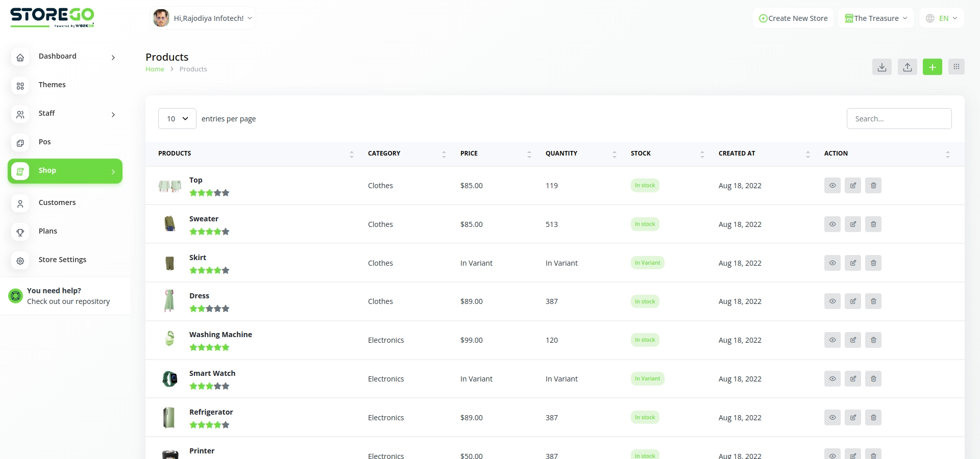Screen dimensions: 980x459
Task: Open the EN language dropdown
Action: [942, 18]
